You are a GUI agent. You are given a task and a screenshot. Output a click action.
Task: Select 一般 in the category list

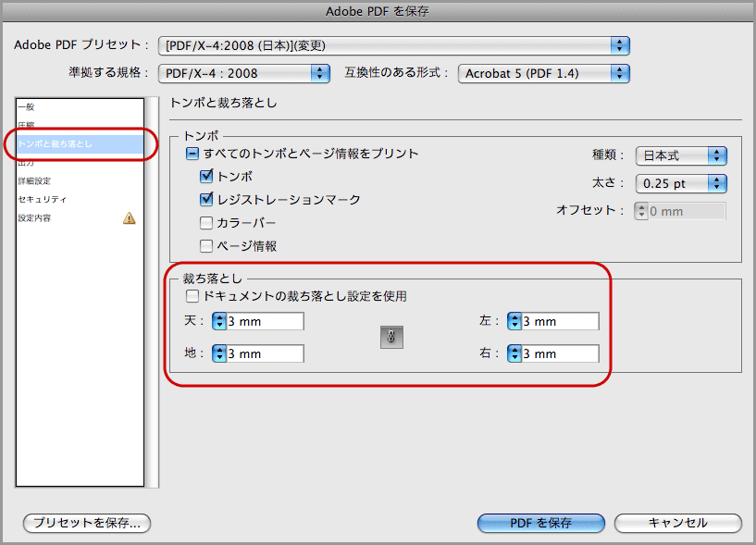pos(80,106)
